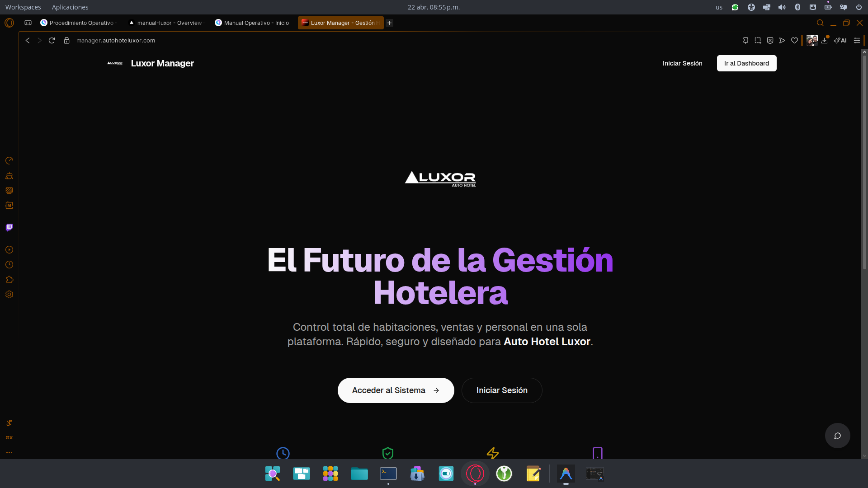868x488 pixels.
Task: Switch to Procedimiento Operativo tab
Action: (79, 23)
